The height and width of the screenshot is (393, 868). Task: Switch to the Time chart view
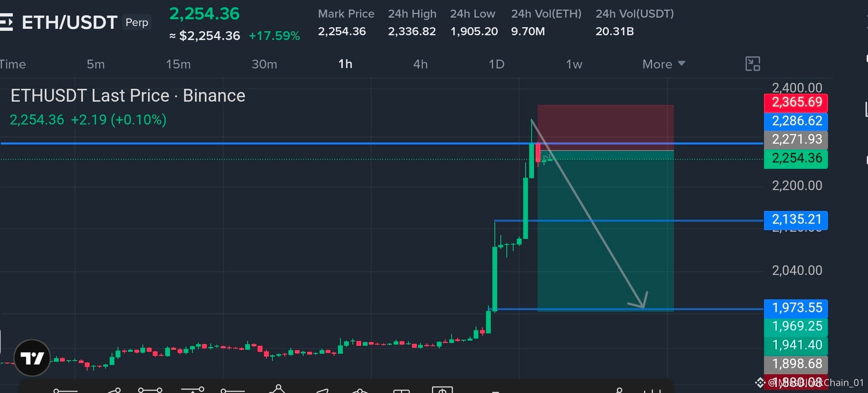13,64
